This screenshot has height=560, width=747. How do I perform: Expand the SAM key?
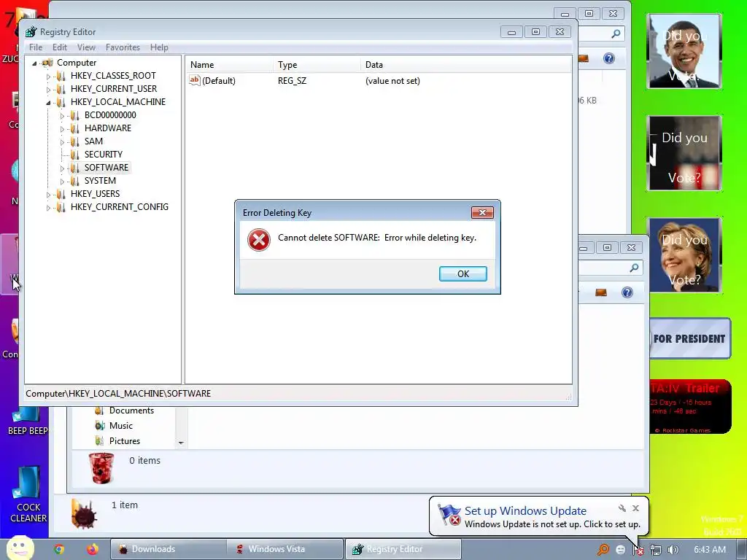(x=62, y=142)
